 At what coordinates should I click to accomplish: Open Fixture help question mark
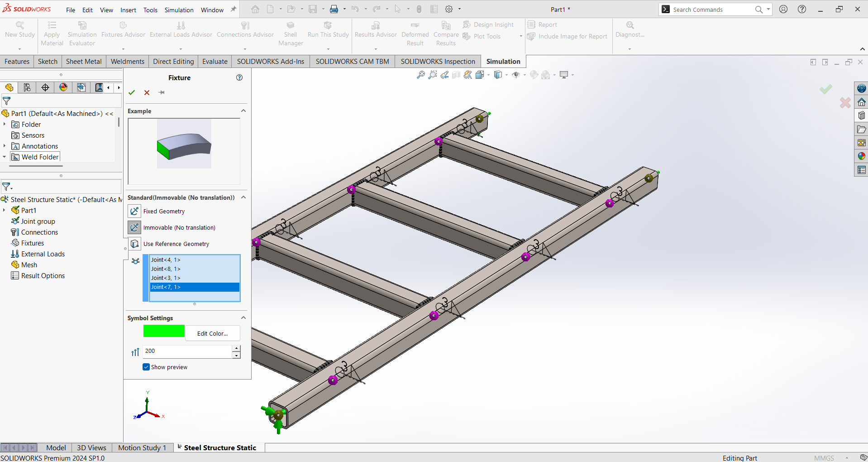(239, 77)
